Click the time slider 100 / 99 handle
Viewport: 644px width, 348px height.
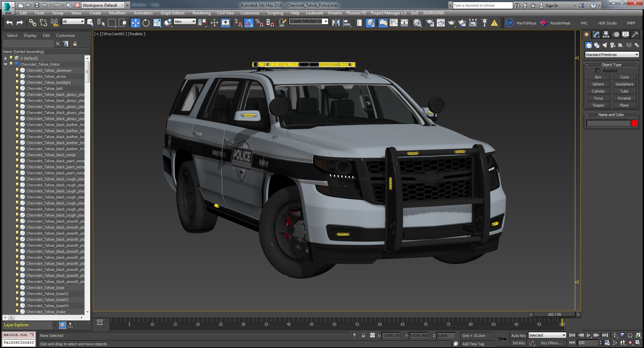coord(554,314)
